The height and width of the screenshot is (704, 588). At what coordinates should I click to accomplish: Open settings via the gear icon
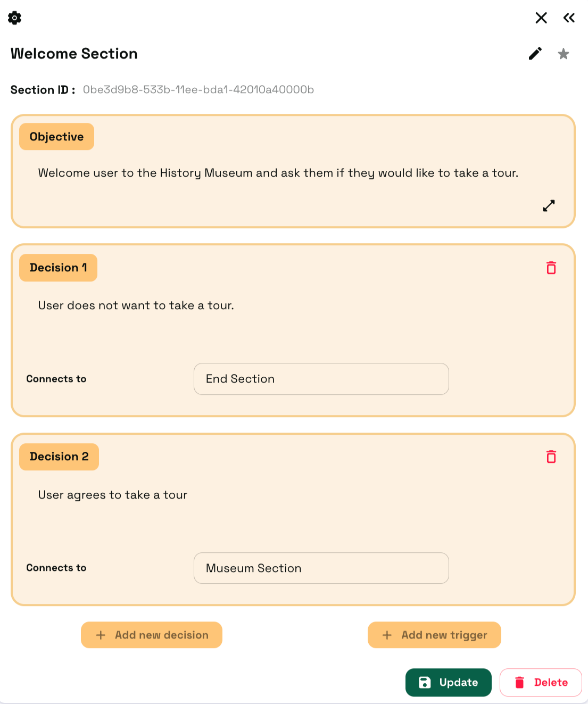click(x=15, y=18)
